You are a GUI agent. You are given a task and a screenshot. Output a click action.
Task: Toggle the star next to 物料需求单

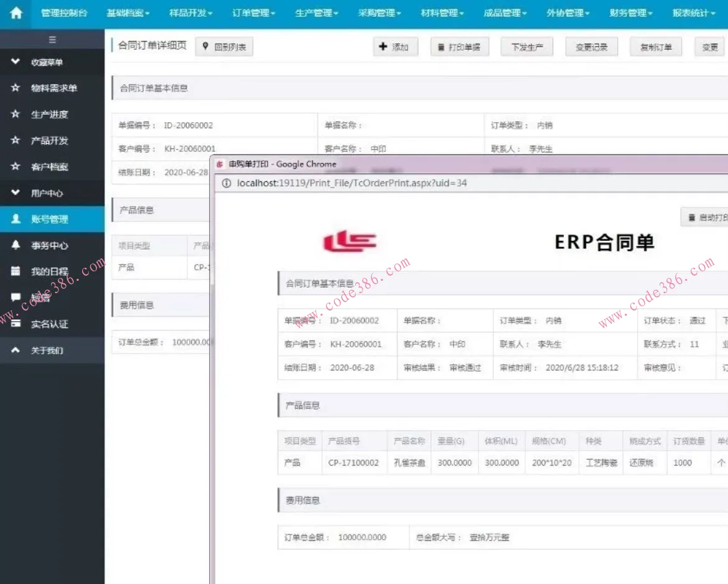pos(17,88)
